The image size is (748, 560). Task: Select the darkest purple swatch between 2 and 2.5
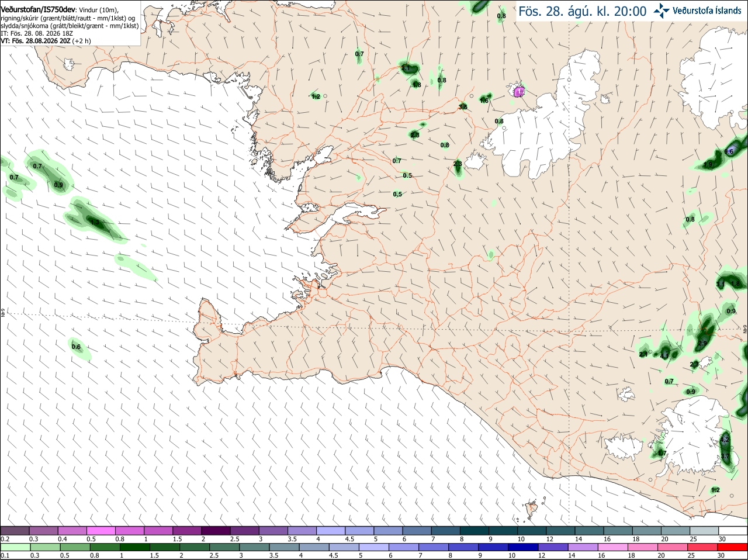click(x=216, y=531)
